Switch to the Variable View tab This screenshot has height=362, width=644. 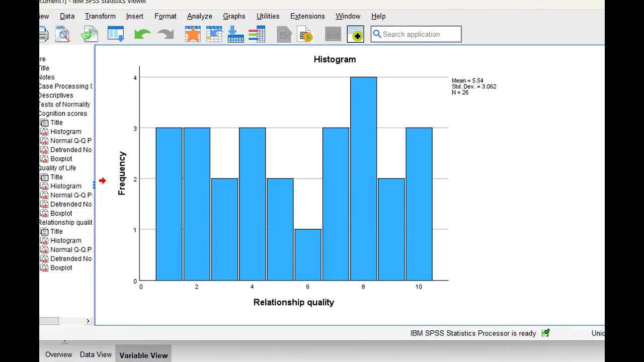point(143,355)
